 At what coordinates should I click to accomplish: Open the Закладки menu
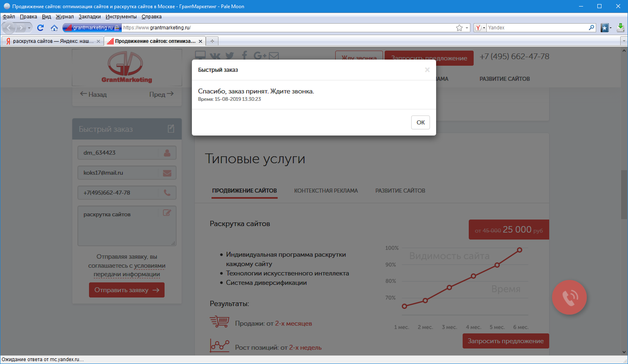point(90,17)
